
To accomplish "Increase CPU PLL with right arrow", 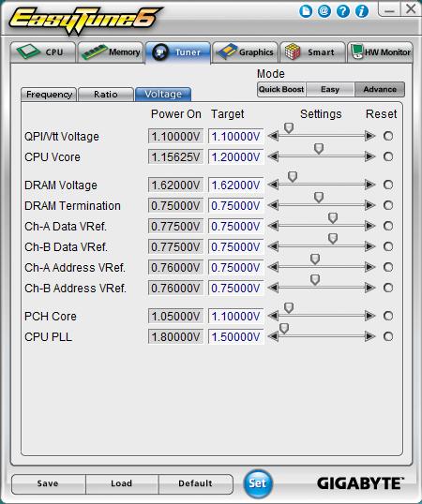I will [370, 336].
